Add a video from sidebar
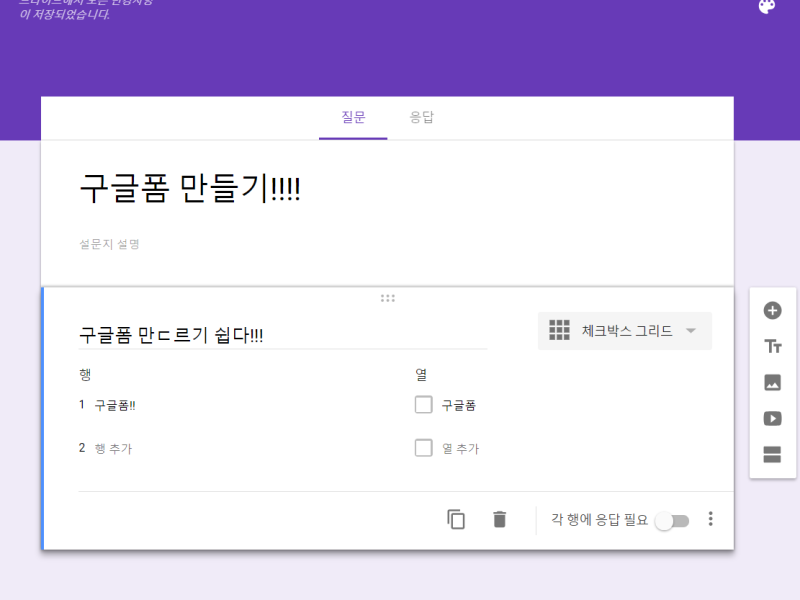This screenshot has width=800, height=600. [772, 418]
